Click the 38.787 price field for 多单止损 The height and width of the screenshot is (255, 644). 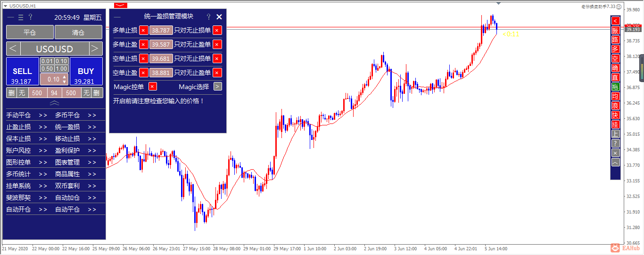[x=161, y=31]
